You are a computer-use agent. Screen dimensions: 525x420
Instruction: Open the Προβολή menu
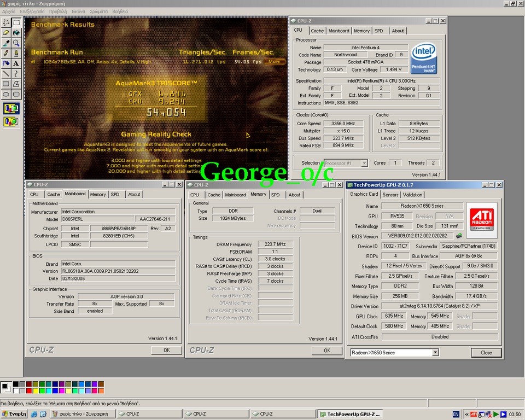pyautogui.click(x=58, y=11)
